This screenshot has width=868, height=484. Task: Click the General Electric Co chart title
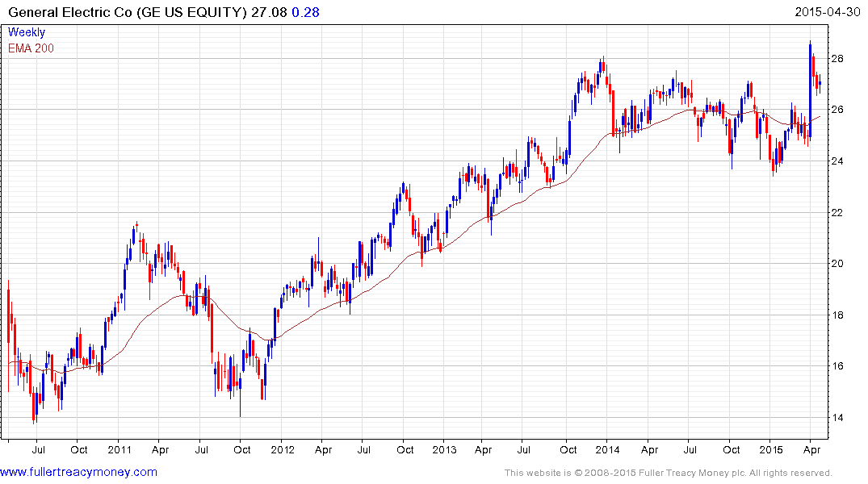128,12
